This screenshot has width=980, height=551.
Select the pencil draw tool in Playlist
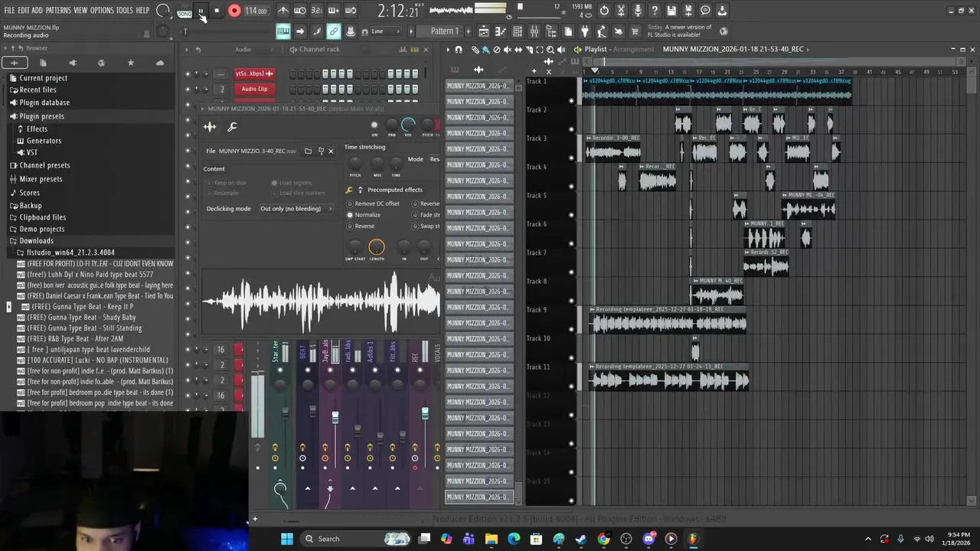(475, 50)
